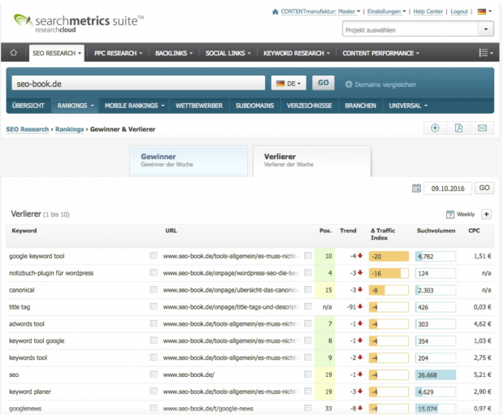Screen dimensions: 504x420
Task: Open details icon for google keyword tool keyword
Action: (x=154, y=256)
